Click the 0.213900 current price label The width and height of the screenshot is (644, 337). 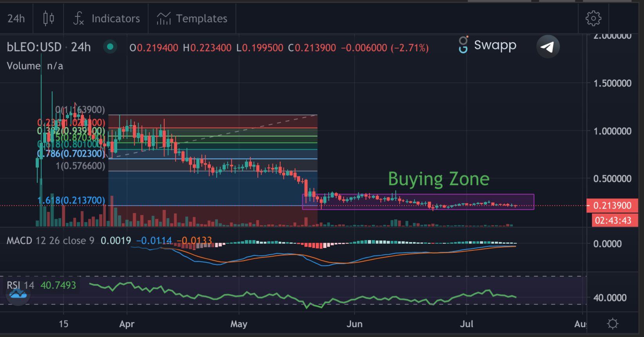pos(612,206)
